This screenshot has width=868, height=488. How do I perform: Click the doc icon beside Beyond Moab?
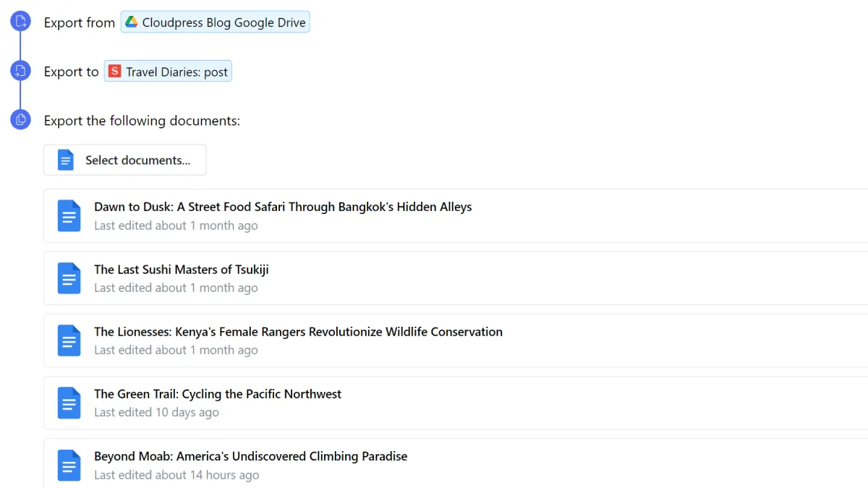coord(69,465)
